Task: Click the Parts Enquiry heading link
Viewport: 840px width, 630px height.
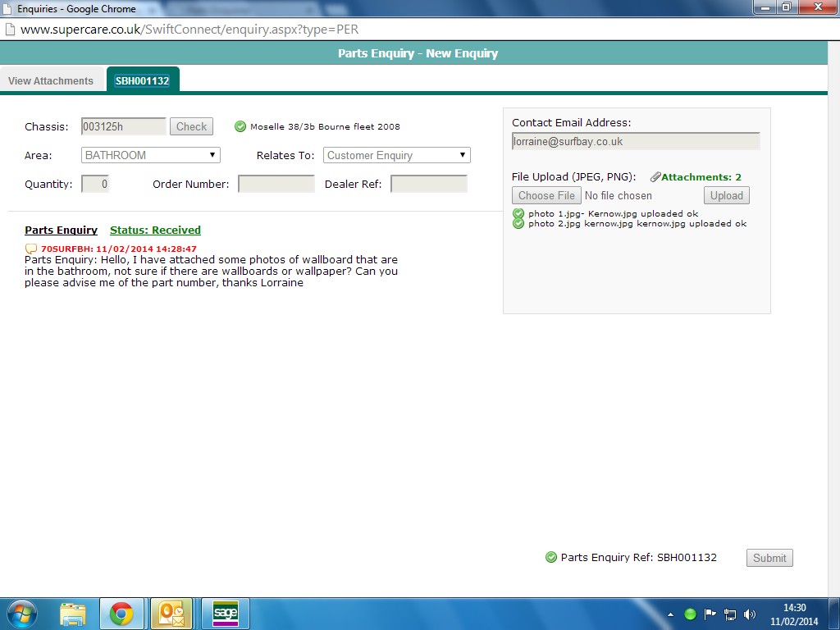Action: tap(61, 230)
